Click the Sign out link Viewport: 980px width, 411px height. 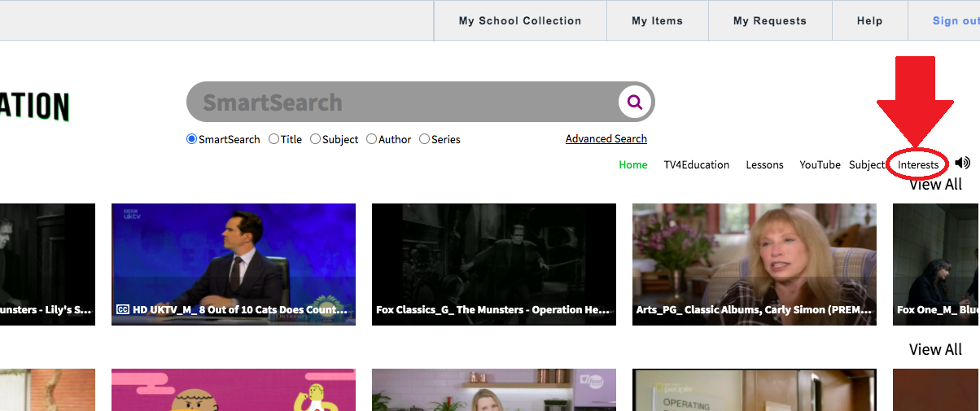[956, 20]
